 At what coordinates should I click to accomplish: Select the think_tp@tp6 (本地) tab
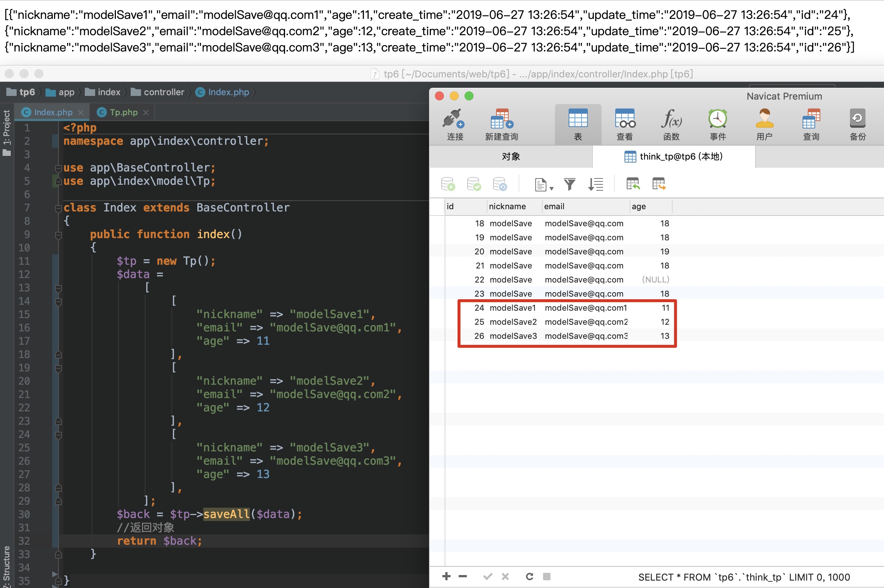(673, 156)
